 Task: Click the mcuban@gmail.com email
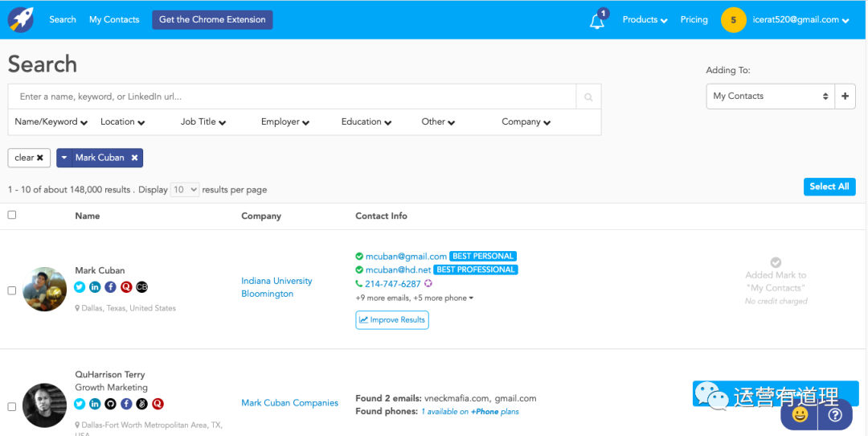(x=406, y=257)
